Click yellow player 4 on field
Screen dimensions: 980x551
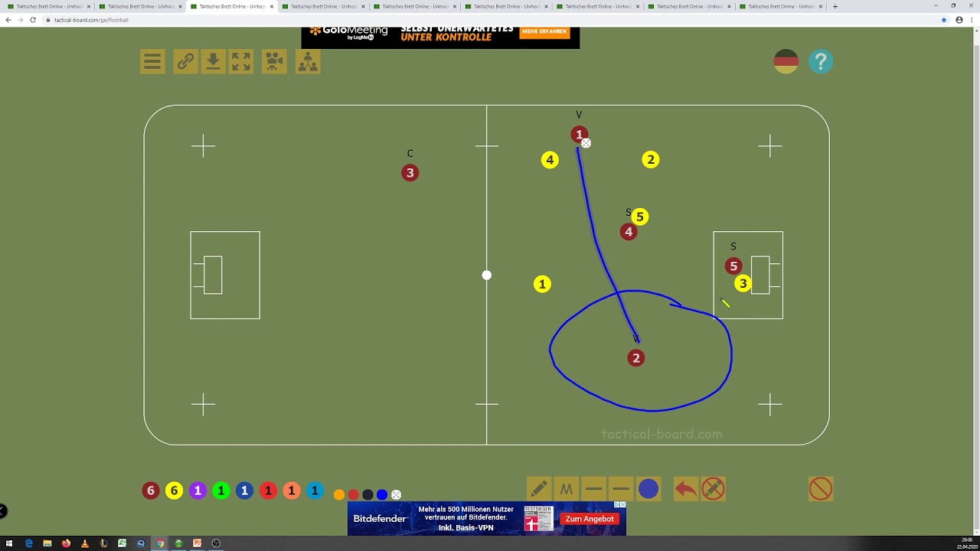point(550,160)
